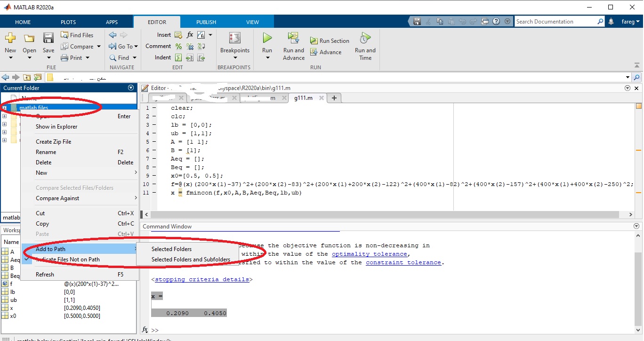Toggle breakpoint on editor line 11

coord(154,193)
